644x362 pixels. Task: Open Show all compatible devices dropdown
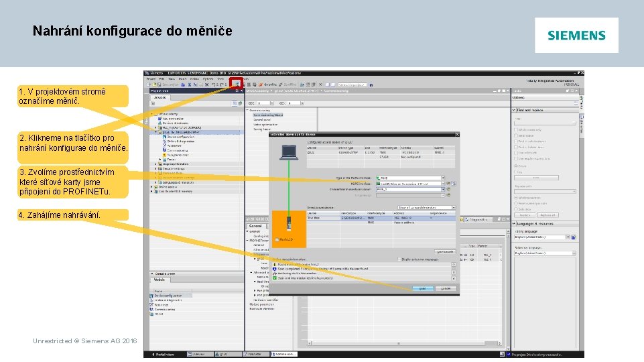pos(454,208)
